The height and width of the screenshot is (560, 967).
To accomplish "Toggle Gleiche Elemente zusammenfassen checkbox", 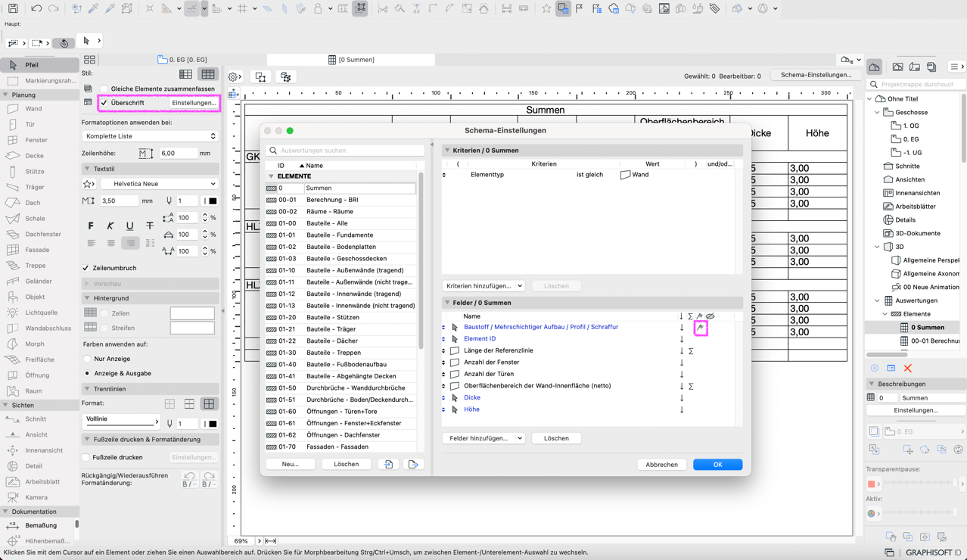I will [x=104, y=89].
